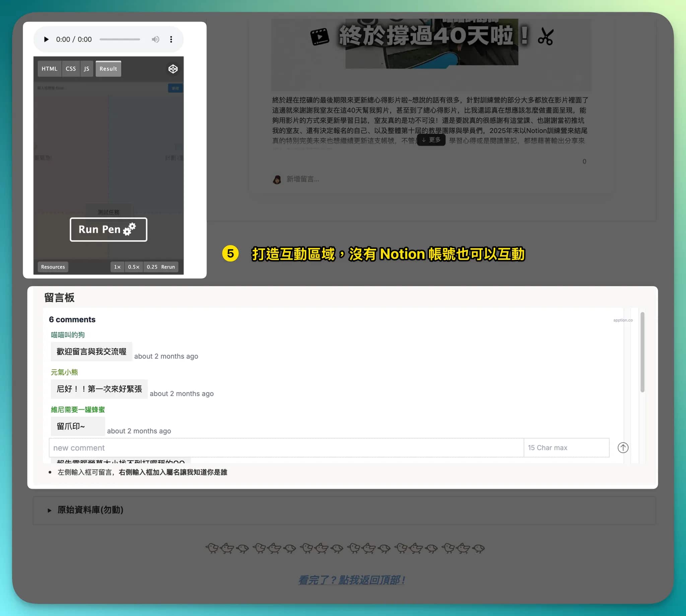Switch to the JS tab
The width and height of the screenshot is (686, 616).
(x=87, y=69)
